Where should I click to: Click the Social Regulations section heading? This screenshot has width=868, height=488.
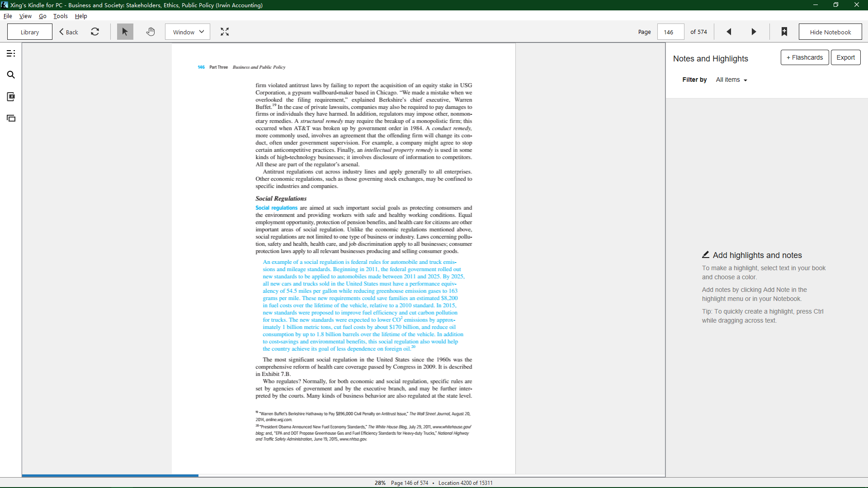tap(281, 198)
